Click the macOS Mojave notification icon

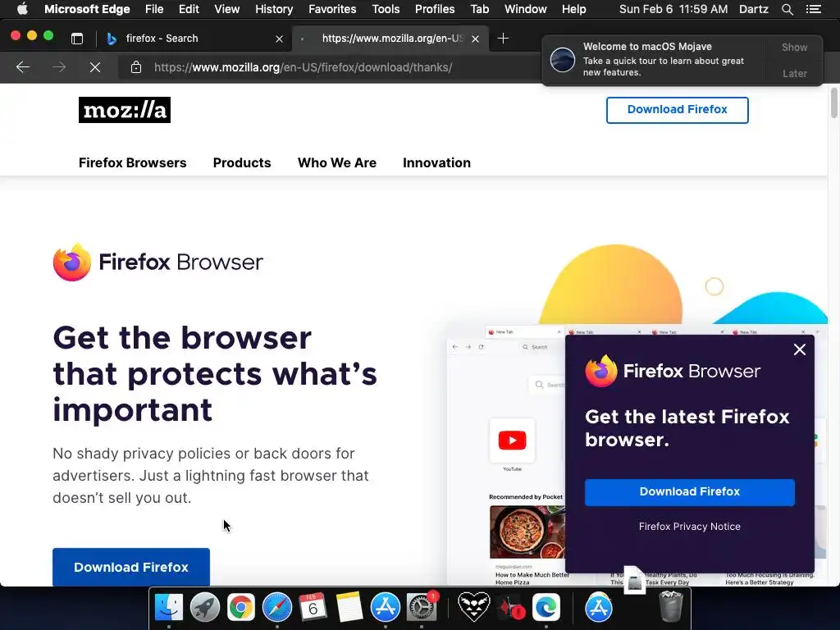(563, 59)
